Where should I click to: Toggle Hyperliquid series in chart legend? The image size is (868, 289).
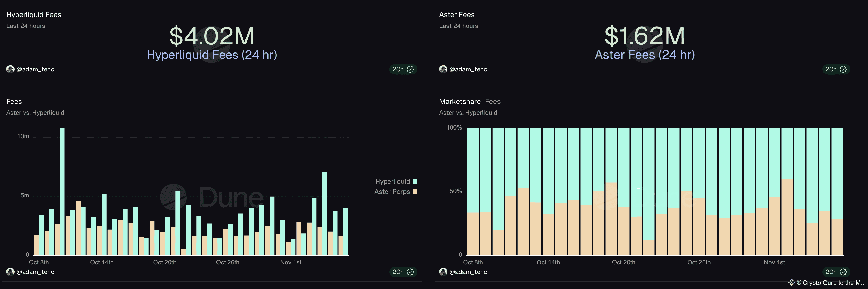(393, 182)
